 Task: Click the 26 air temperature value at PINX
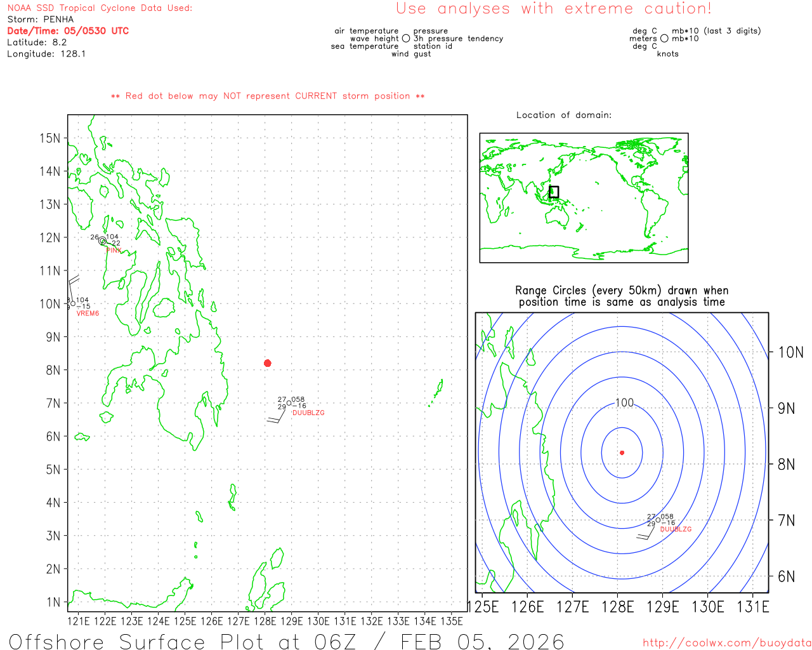click(95, 237)
